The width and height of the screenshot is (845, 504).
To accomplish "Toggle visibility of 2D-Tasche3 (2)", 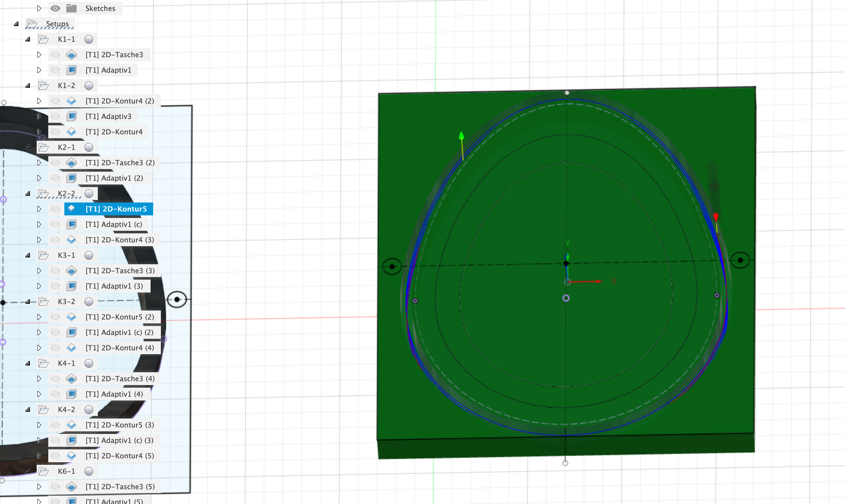I will 55,163.
